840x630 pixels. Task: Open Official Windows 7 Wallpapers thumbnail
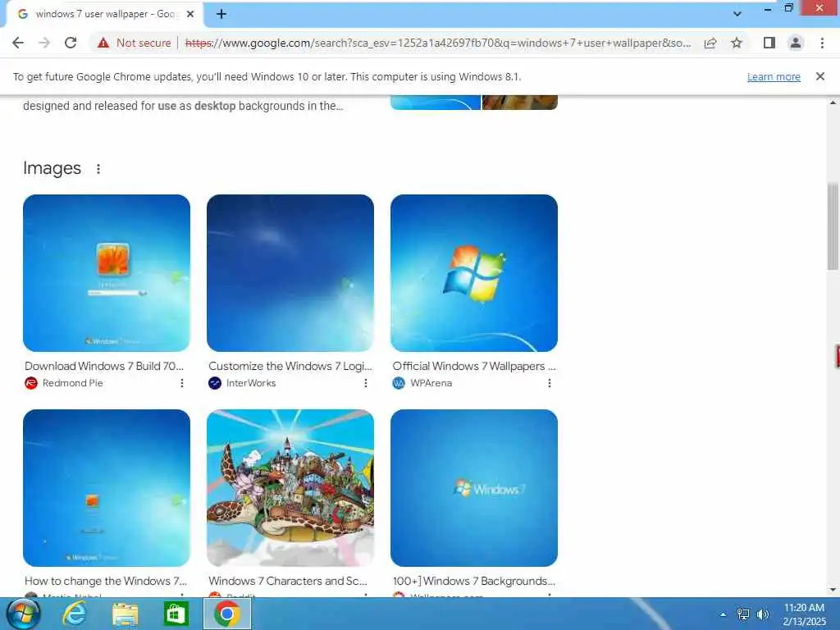click(474, 273)
